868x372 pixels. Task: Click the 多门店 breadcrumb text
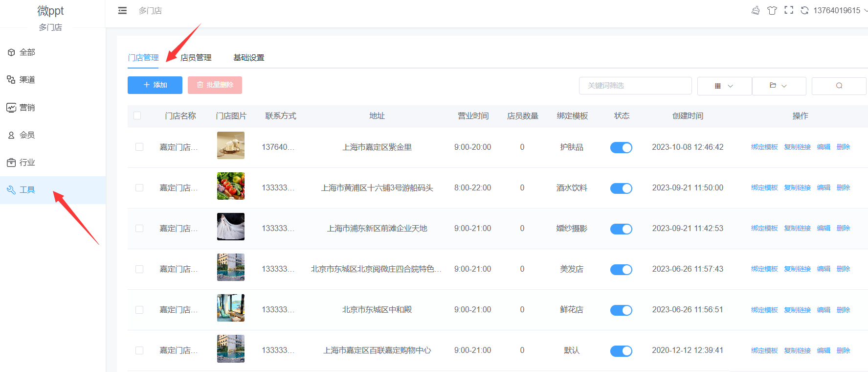[x=150, y=11]
